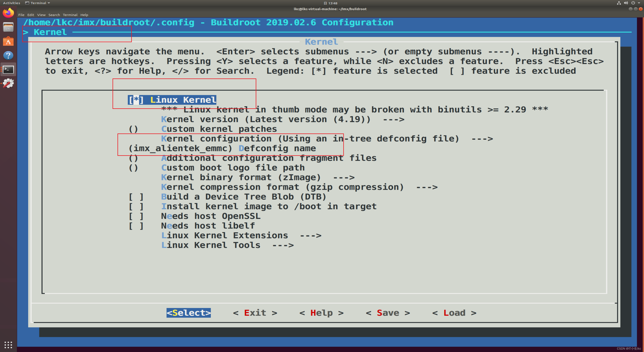This screenshot has width=644, height=352.
Task: Open the Help question mark icon
Action: [8, 55]
